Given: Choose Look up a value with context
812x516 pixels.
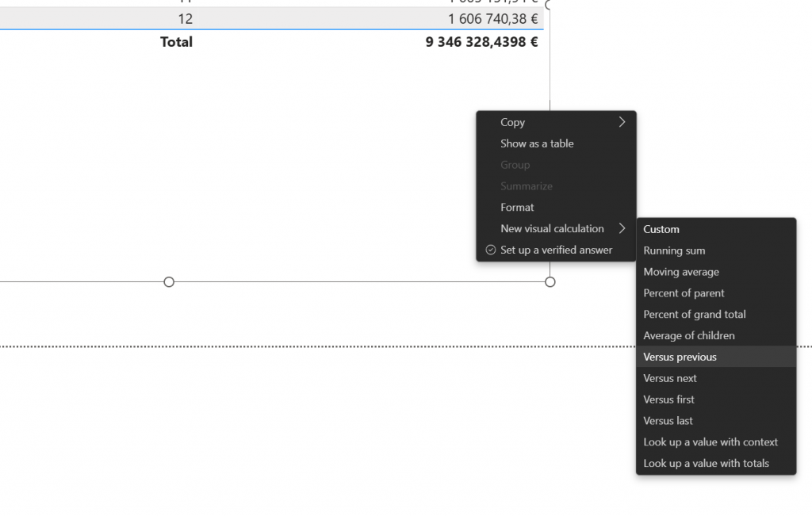Looking at the screenshot, I should 710,442.
